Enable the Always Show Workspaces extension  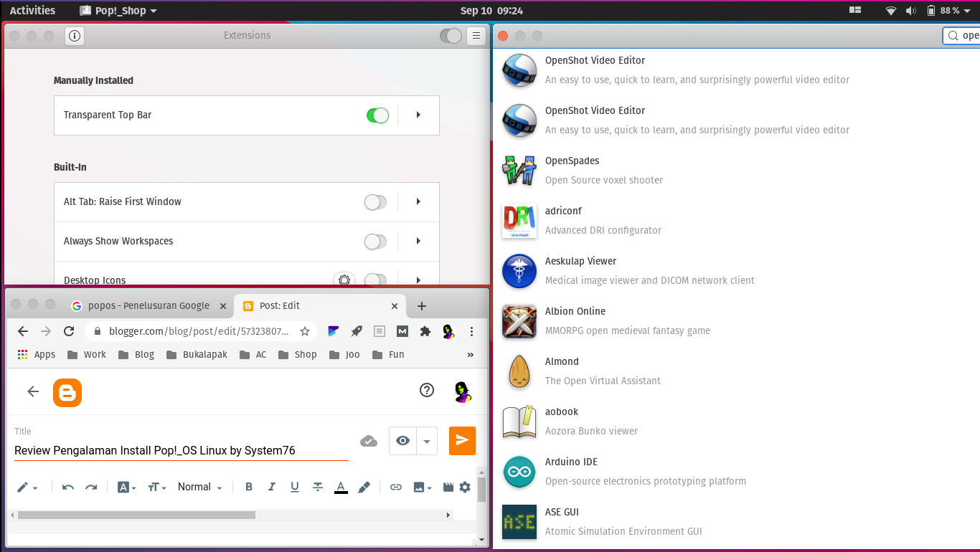[374, 242]
